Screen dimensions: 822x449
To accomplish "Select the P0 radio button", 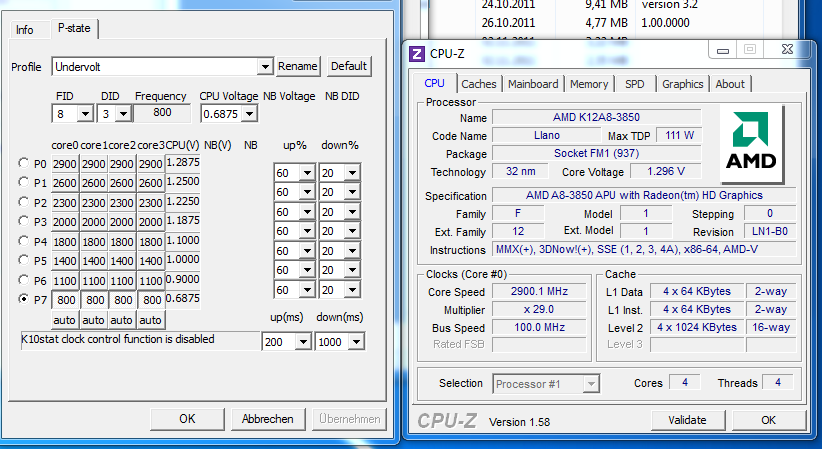I will (x=23, y=163).
